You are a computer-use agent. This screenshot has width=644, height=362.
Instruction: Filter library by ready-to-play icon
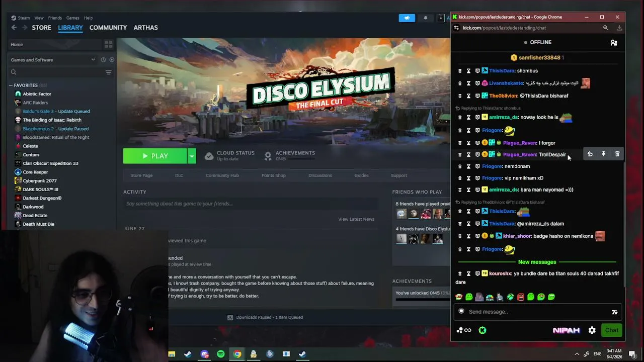(112, 60)
